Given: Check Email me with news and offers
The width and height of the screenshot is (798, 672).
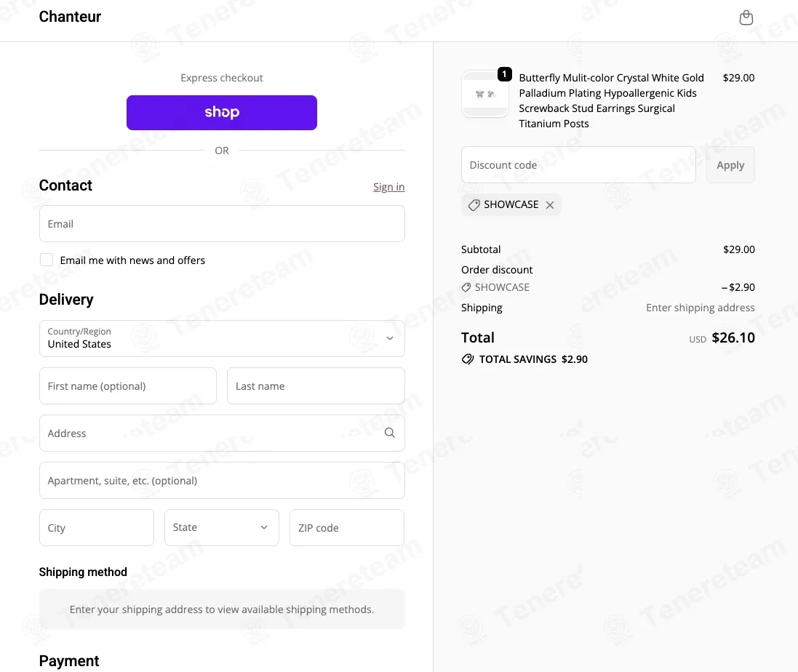Looking at the screenshot, I should click(47, 260).
